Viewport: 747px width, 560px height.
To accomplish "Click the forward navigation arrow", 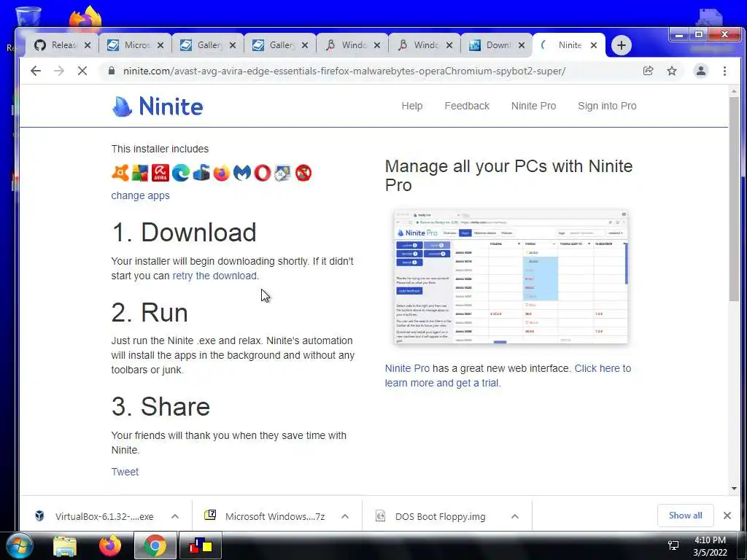I will pos(58,71).
